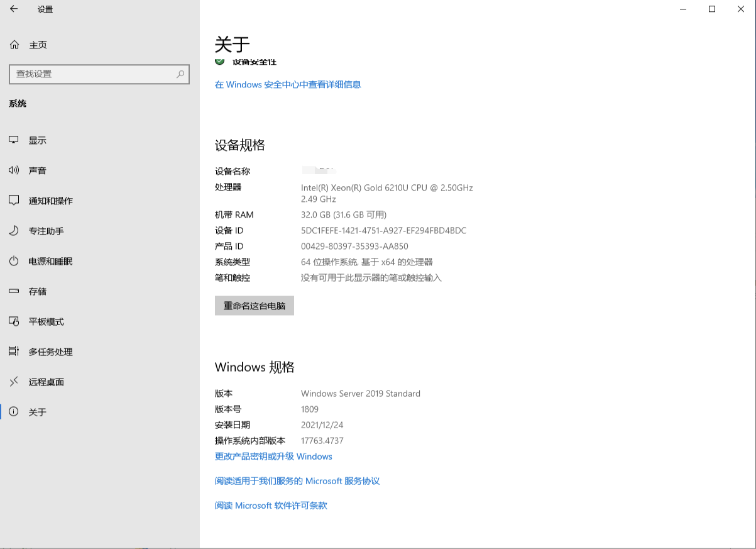The width and height of the screenshot is (756, 549).
Task: Open 在 Windows 安全中心中查看详细信息 link
Action: point(288,84)
